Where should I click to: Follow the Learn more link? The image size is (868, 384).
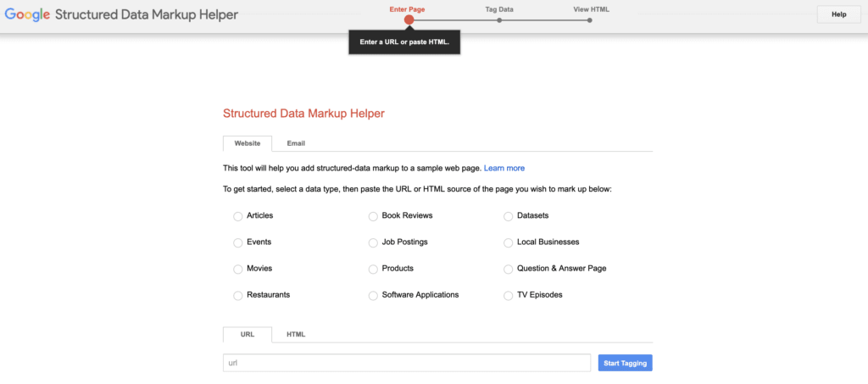pyautogui.click(x=504, y=168)
